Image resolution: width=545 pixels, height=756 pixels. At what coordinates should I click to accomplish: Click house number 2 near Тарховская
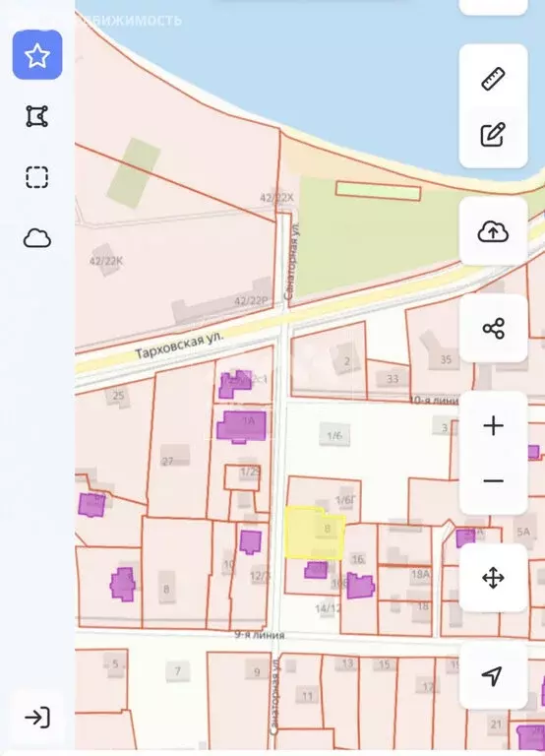[x=347, y=361]
